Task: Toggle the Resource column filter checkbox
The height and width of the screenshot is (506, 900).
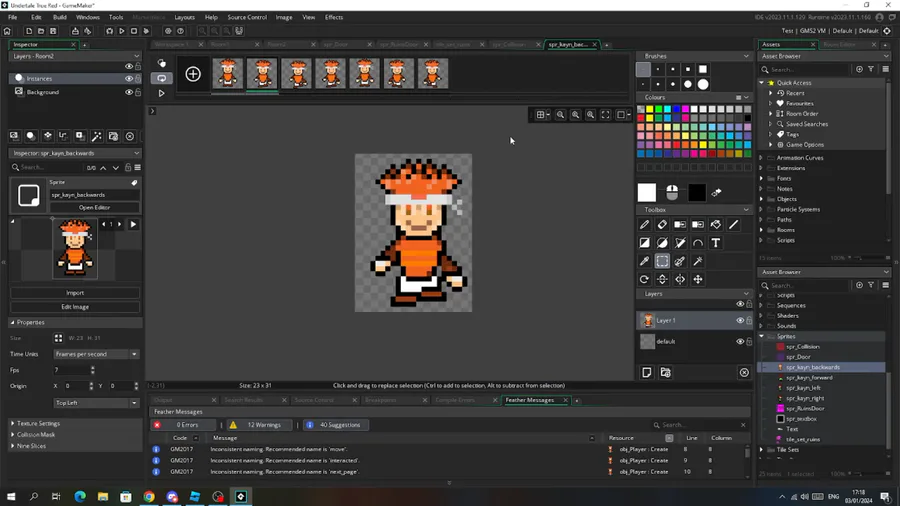Action: [669, 438]
